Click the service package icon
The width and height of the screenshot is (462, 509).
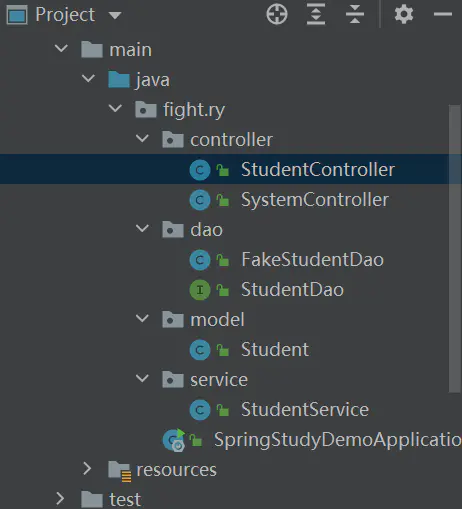(x=173, y=379)
